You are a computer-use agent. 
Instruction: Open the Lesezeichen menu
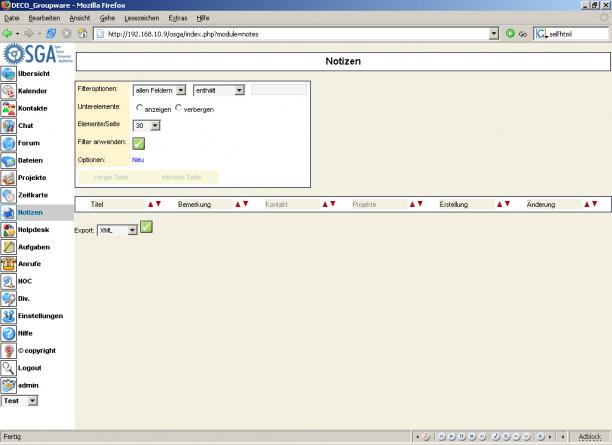coord(141,18)
